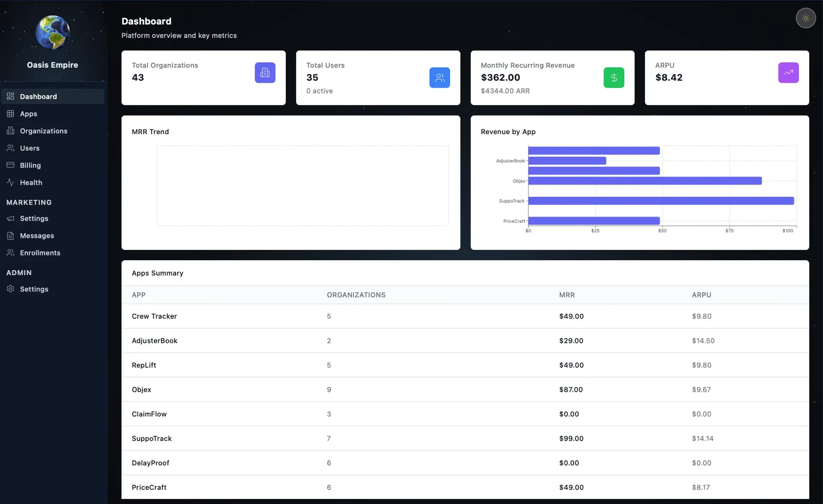Image resolution: width=823 pixels, height=504 pixels.
Task: Click the Apps Summary heading
Action: tap(157, 273)
